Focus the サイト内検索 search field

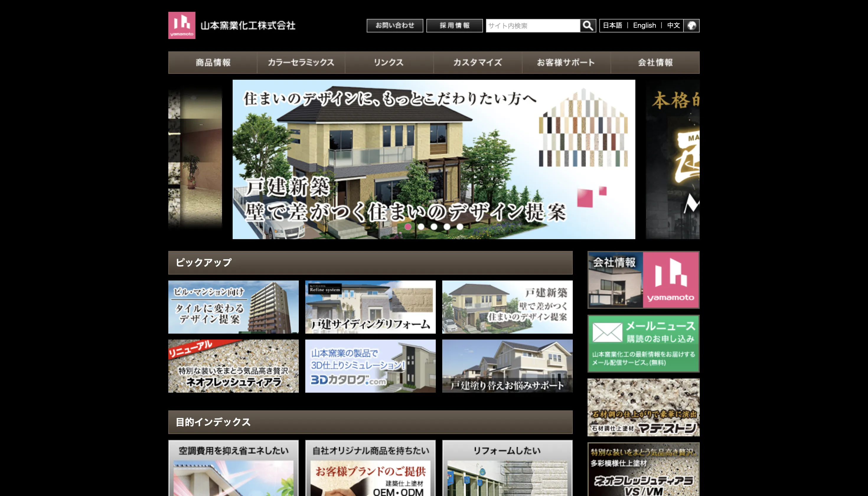[532, 26]
